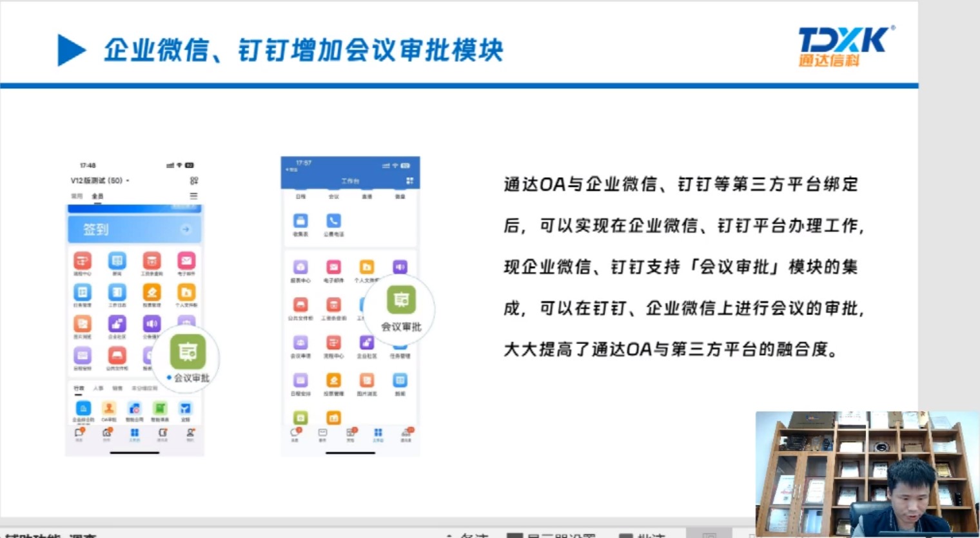Tap 流程中心 icon in V12版测试 phone

(83, 261)
